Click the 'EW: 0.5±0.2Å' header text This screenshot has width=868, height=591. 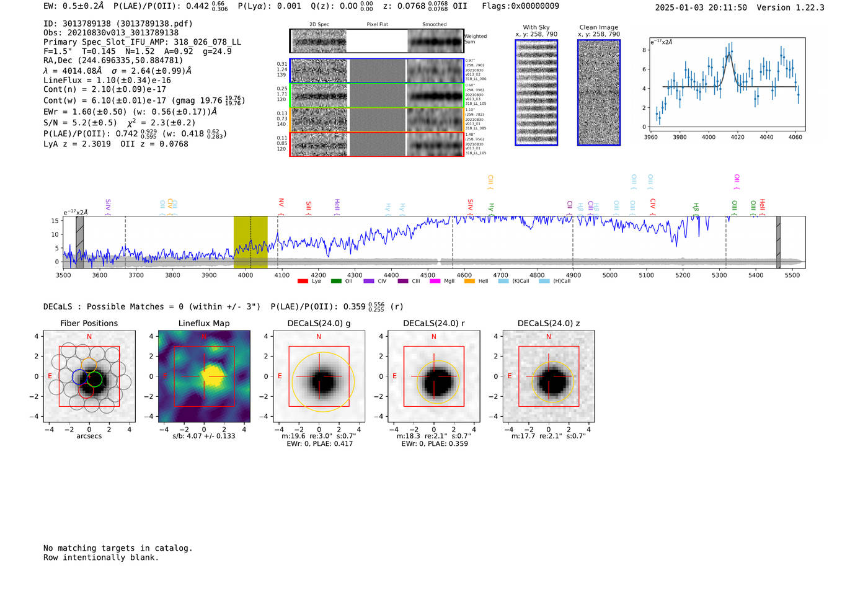(74, 6)
